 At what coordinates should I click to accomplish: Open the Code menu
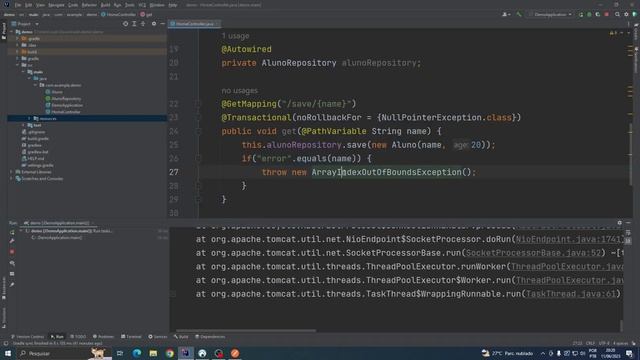pyautogui.click(x=73, y=5)
